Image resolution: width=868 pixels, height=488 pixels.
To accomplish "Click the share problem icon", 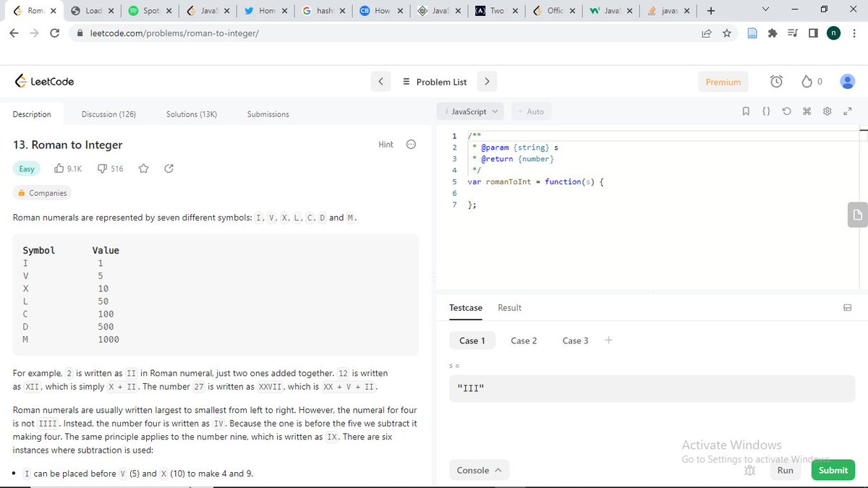I will click(169, 168).
